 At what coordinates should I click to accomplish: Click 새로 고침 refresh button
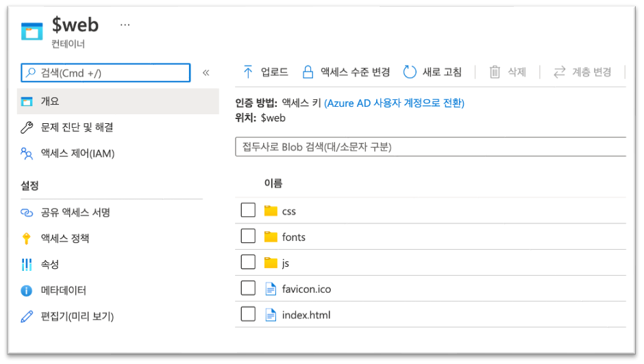pos(432,73)
